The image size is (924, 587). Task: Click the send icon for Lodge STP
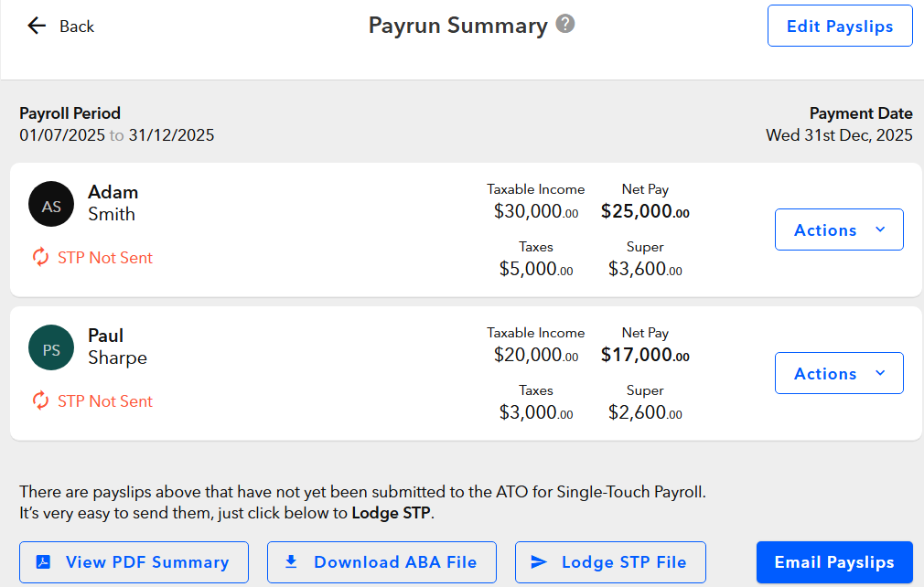pos(539,562)
